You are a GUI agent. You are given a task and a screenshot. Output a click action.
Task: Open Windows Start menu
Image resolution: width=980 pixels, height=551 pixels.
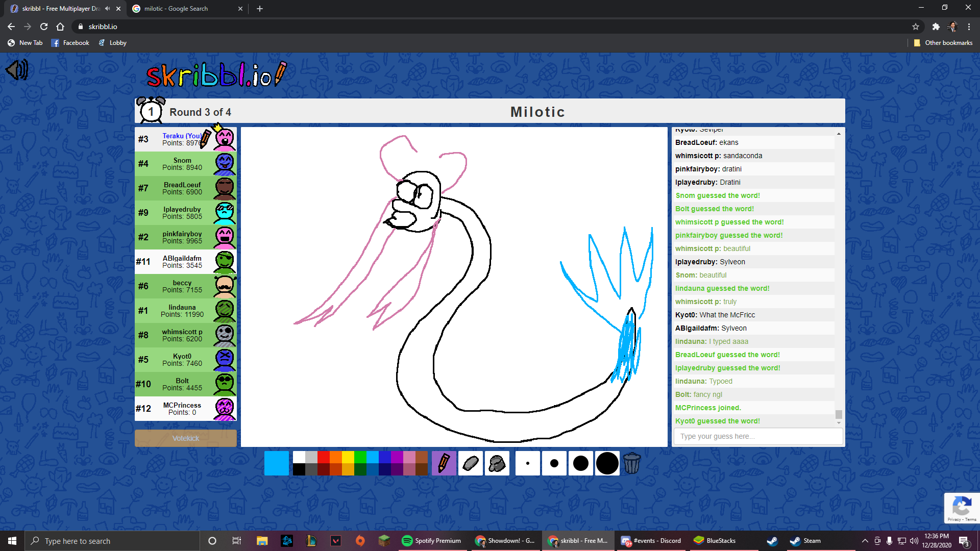point(12,541)
